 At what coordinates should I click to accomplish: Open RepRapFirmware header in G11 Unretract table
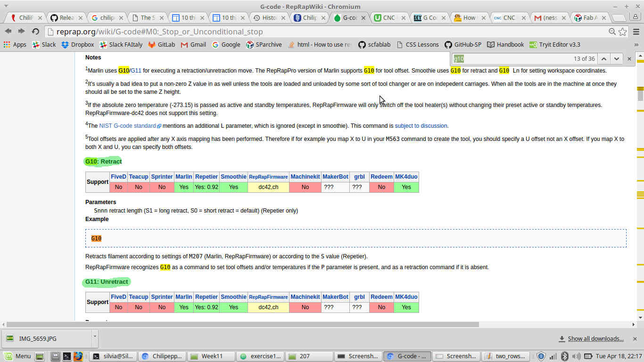click(268, 297)
